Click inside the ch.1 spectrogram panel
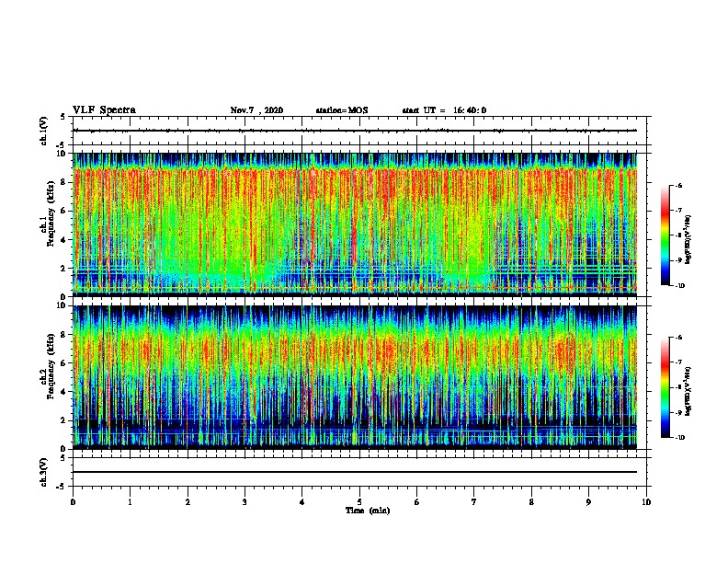 (x=355, y=224)
